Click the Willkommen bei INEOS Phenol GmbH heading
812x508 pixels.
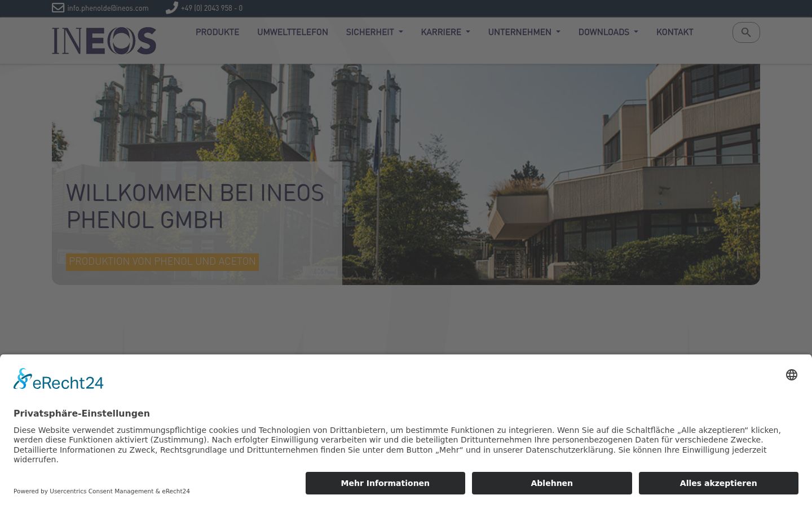tap(195, 206)
